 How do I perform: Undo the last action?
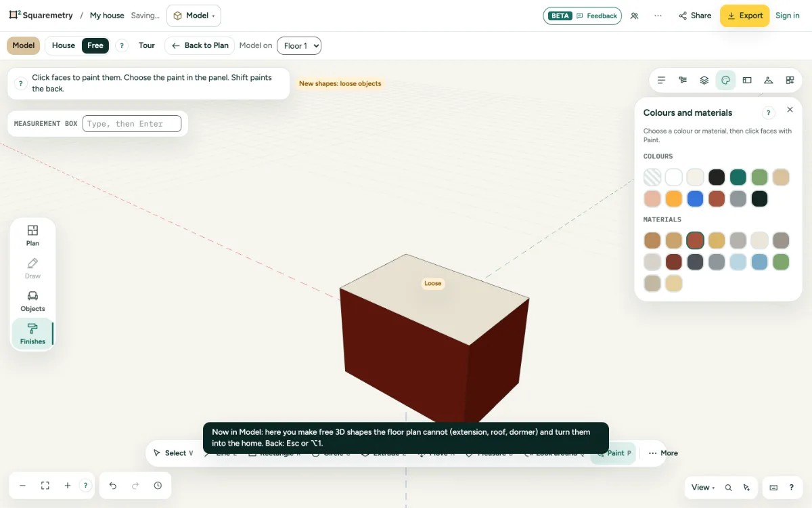pyautogui.click(x=113, y=486)
